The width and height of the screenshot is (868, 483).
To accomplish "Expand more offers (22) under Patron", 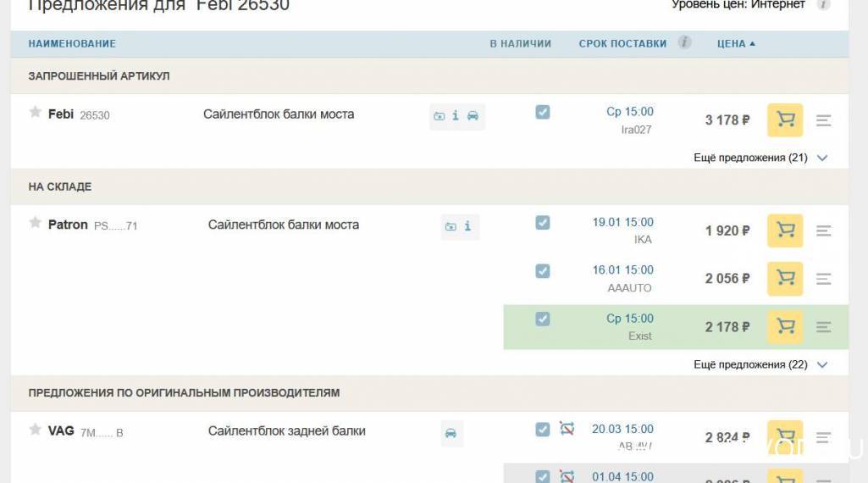I will pos(760,364).
